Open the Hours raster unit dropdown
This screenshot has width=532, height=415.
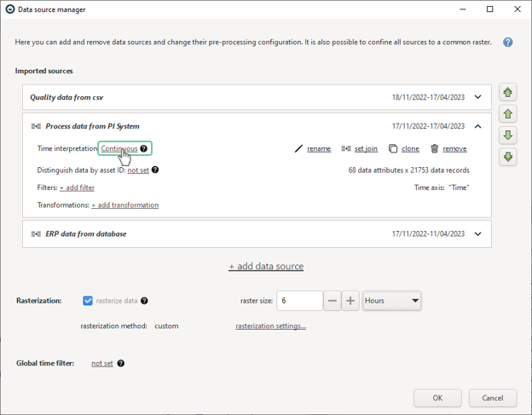pos(391,301)
